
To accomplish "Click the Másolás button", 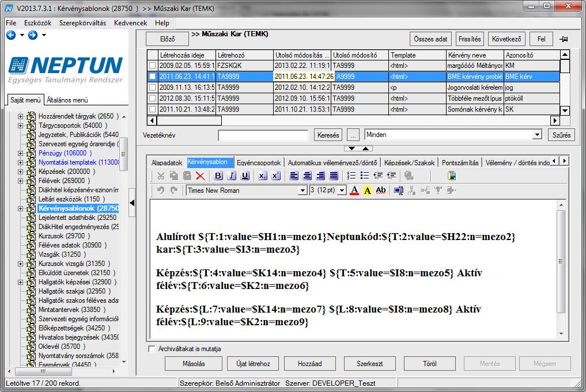I will (x=194, y=364).
